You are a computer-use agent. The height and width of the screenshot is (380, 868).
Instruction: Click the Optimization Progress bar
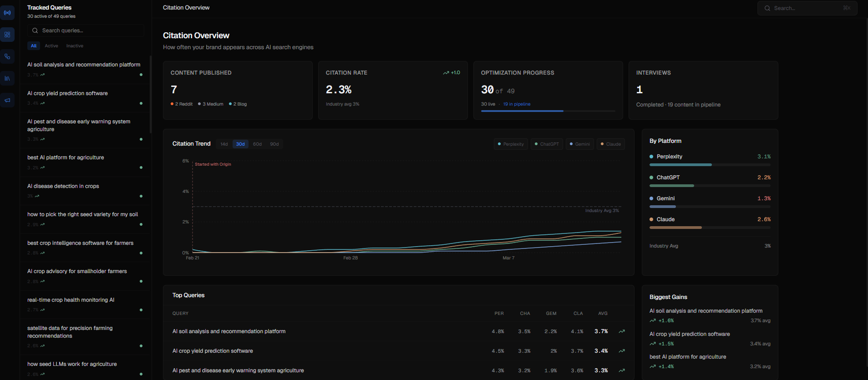[x=548, y=111]
